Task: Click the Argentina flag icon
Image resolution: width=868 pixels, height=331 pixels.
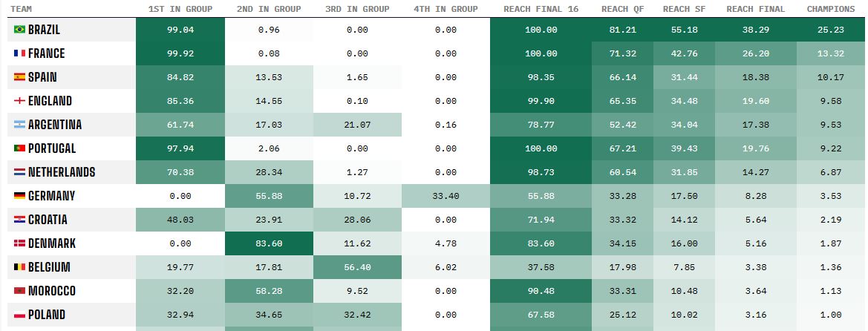Action: pyautogui.click(x=19, y=125)
